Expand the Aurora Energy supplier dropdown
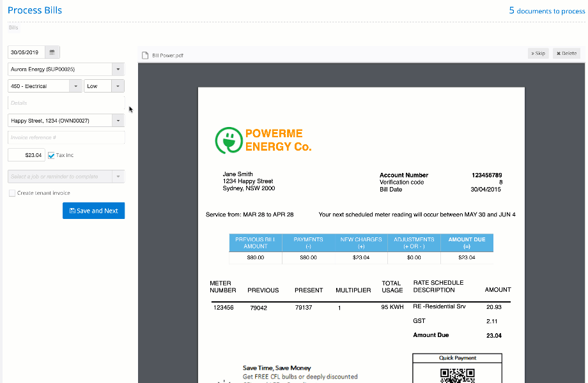Image resolution: width=588 pixels, height=383 pixels. point(118,70)
